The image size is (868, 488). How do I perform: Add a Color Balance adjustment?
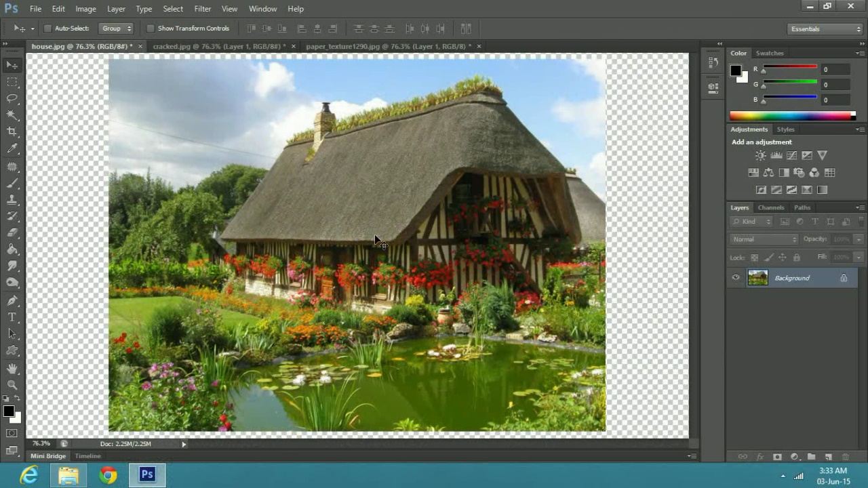point(768,173)
